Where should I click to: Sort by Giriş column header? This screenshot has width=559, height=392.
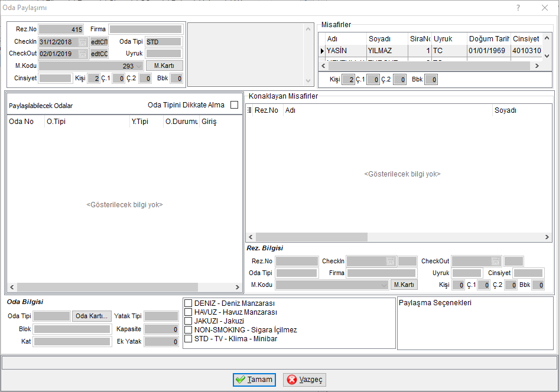pos(220,122)
